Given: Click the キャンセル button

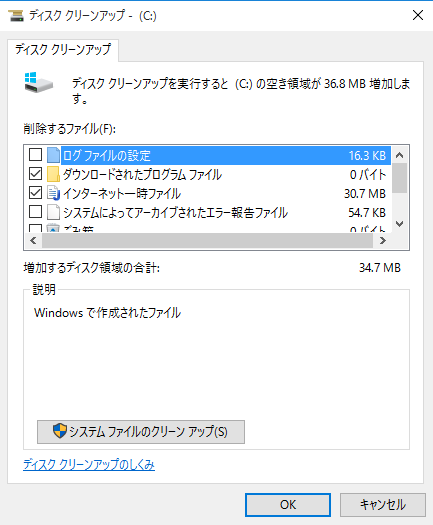Looking at the screenshot, I should (x=383, y=505).
